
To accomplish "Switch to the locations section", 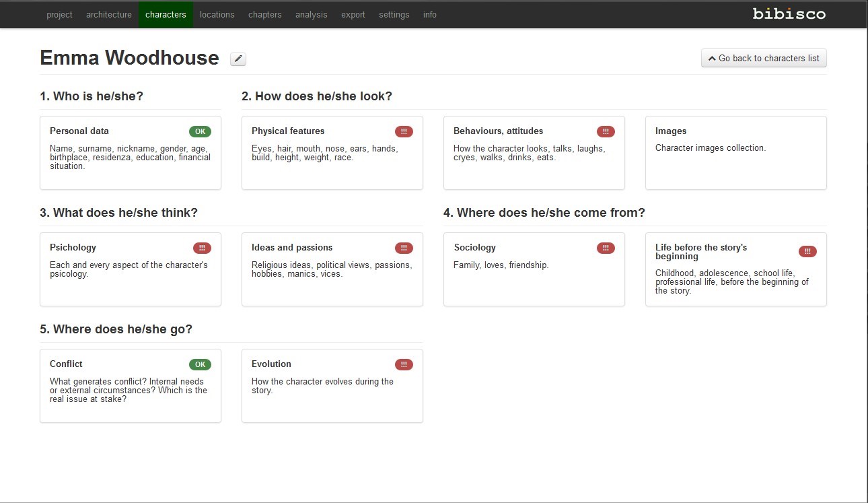I will point(217,15).
